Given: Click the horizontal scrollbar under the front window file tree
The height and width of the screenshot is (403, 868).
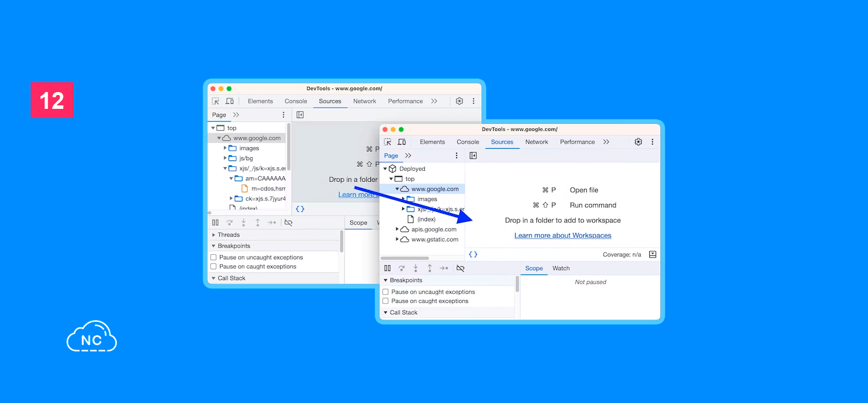Looking at the screenshot, I should (405, 258).
